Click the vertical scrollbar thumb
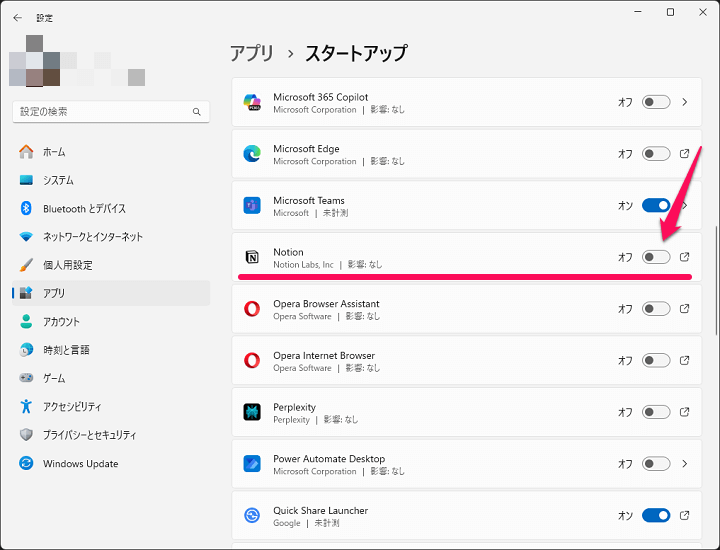 716,280
